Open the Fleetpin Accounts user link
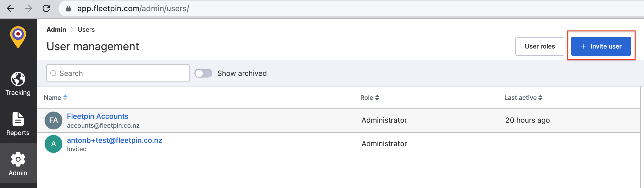The height and width of the screenshot is (188, 644). 97,116
